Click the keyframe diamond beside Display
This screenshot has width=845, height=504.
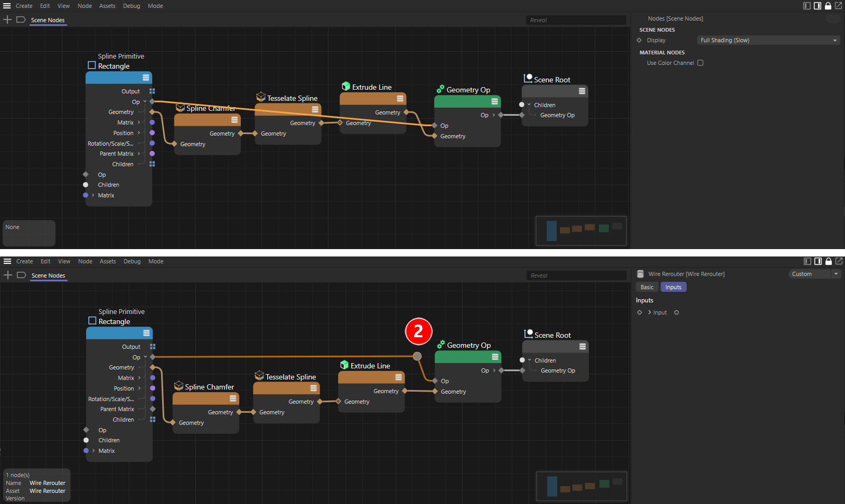(639, 40)
